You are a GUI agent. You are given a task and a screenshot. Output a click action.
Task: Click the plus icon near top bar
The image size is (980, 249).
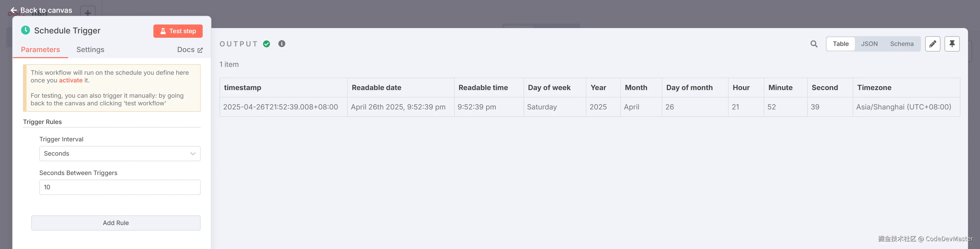pos(88,13)
